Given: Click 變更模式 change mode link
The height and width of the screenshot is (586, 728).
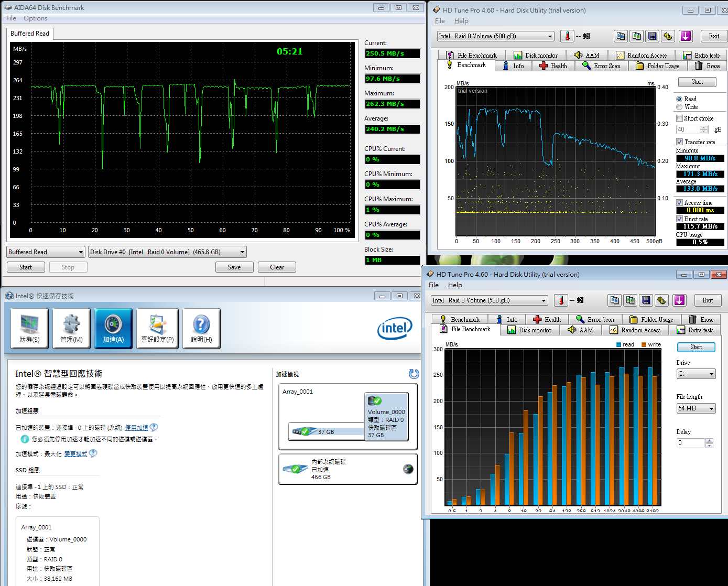Looking at the screenshot, I should pyautogui.click(x=75, y=454).
